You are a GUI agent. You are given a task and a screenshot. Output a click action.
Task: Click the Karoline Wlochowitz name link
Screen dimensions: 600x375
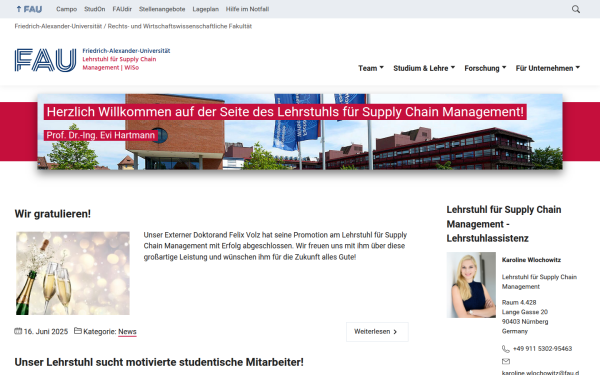pyautogui.click(x=531, y=260)
